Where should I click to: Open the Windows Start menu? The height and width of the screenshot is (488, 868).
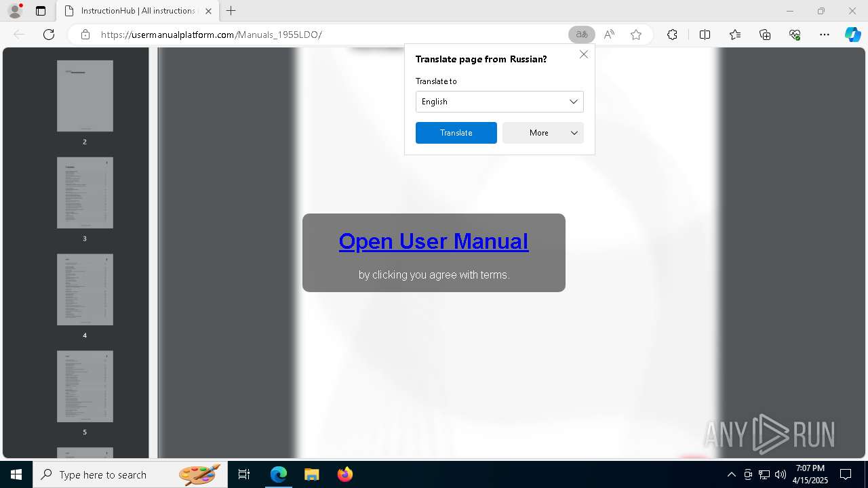click(16, 474)
